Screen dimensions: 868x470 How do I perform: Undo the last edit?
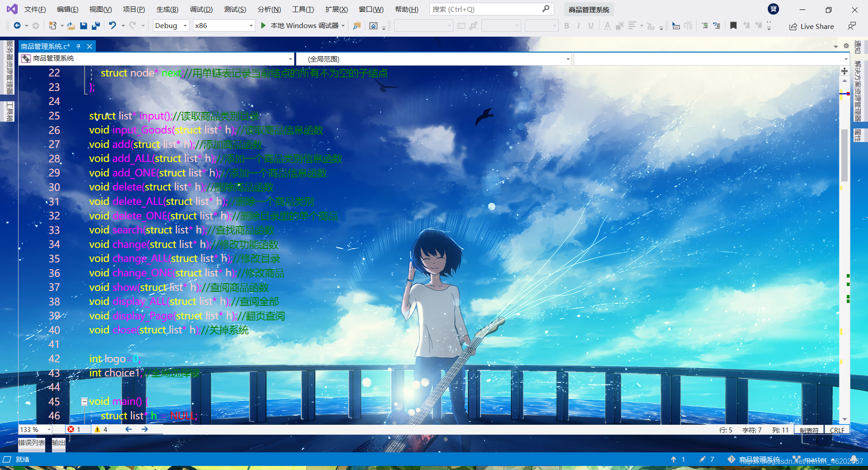[112, 26]
